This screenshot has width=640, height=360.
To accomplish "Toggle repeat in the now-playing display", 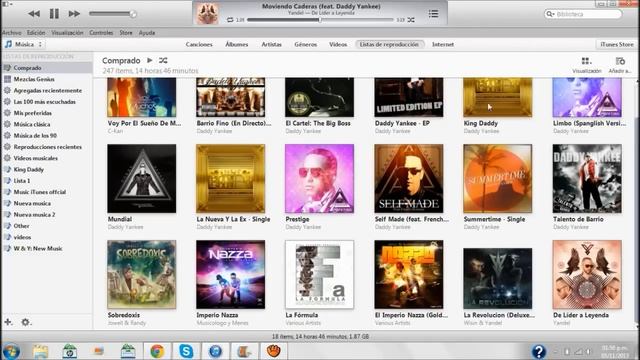I will [230, 20].
